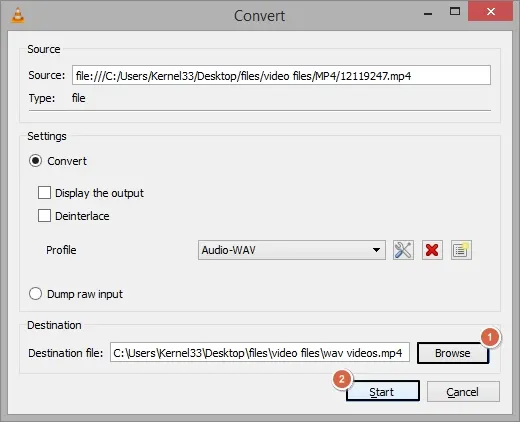The image size is (520, 422).
Task: Click into the Destination file field
Action: 260,352
